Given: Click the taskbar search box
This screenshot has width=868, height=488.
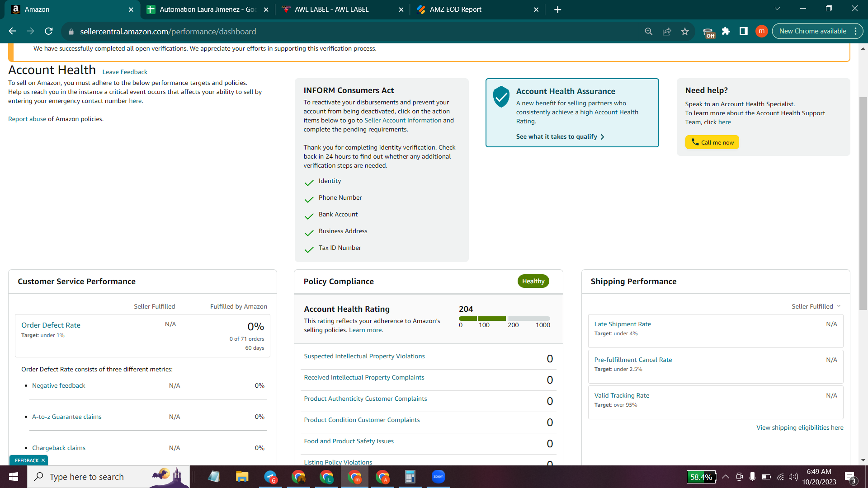Looking at the screenshot, I should pyautogui.click(x=108, y=477).
